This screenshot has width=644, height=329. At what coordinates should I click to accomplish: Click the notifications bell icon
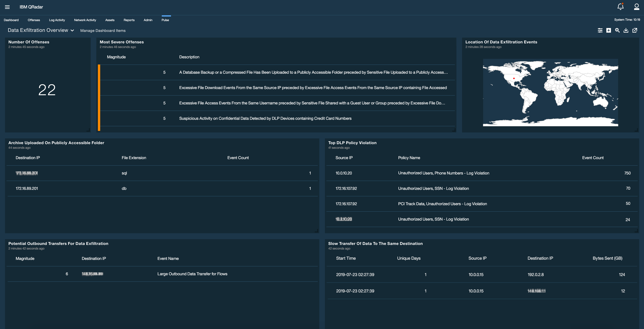click(x=621, y=7)
